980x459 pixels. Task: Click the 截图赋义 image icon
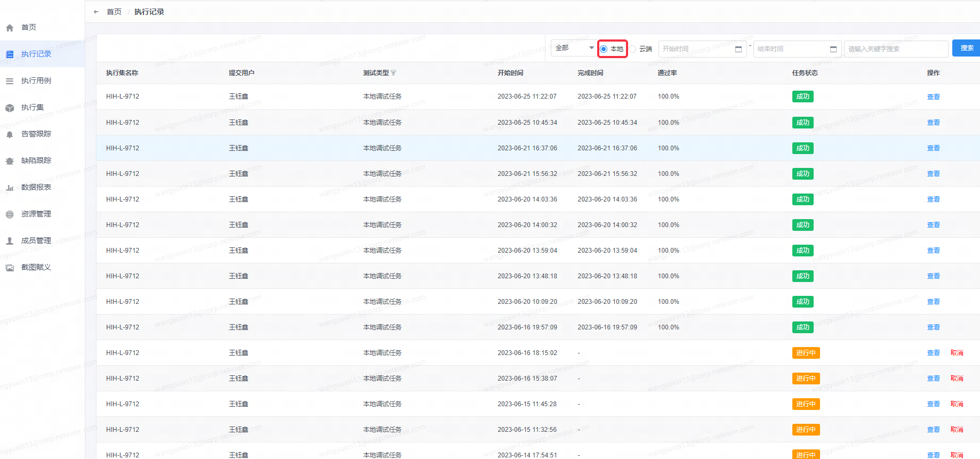click(x=10, y=268)
